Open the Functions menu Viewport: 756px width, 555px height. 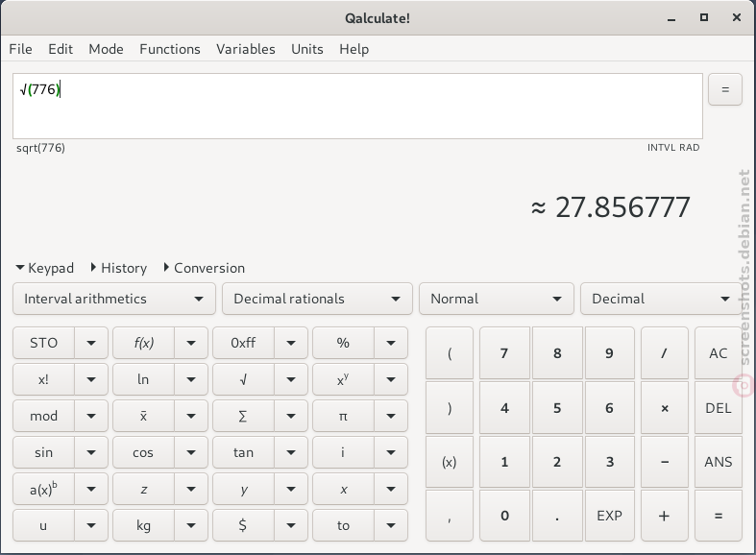click(170, 49)
